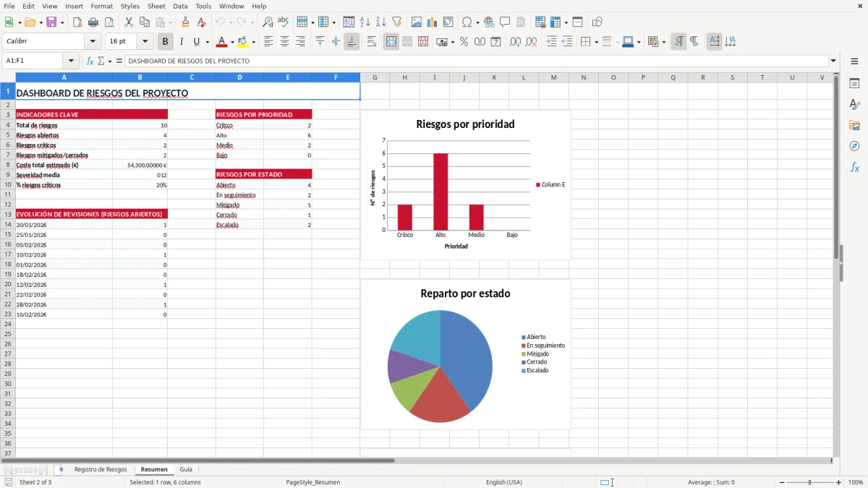Click the Export as PDF icon
Image resolution: width=868 pixels, height=488 pixels.
(77, 22)
